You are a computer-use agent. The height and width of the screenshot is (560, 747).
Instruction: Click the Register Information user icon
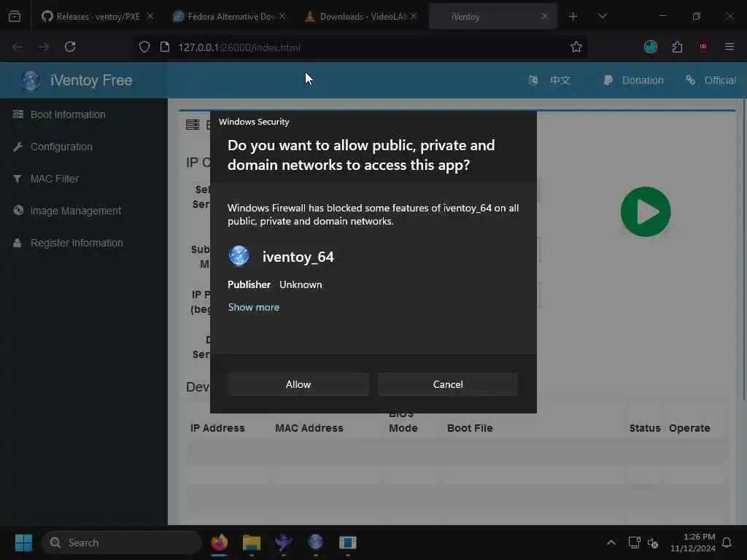18,243
